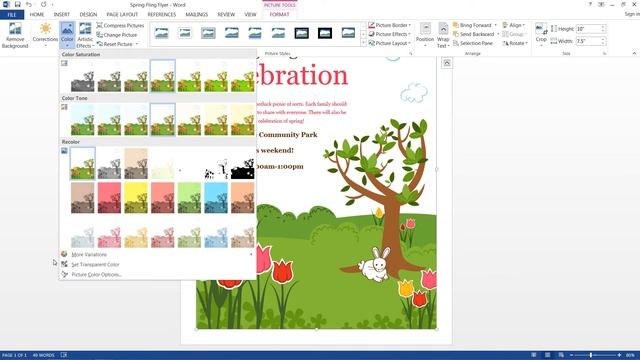This screenshot has width=640, height=360.
Task: Switch to the REVIEW tab
Action: (x=226, y=14)
